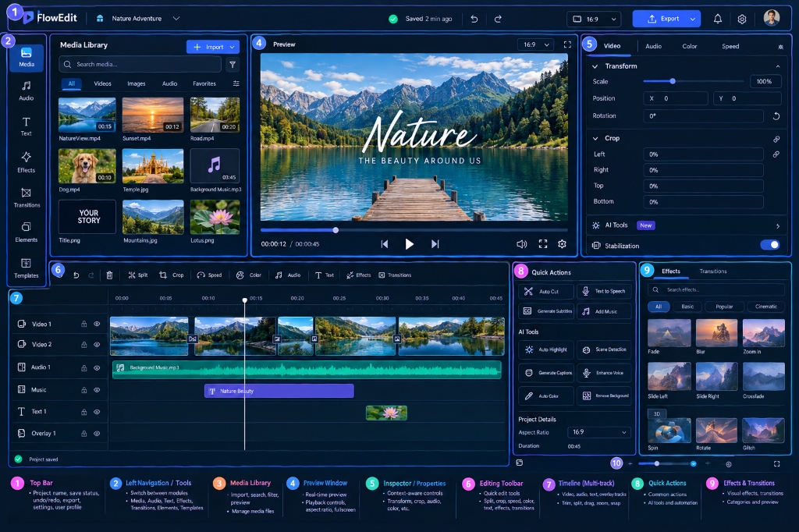The height and width of the screenshot is (532, 799).
Task: Select the Sunset.mp4 thumbnail
Action: pos(153,115)
